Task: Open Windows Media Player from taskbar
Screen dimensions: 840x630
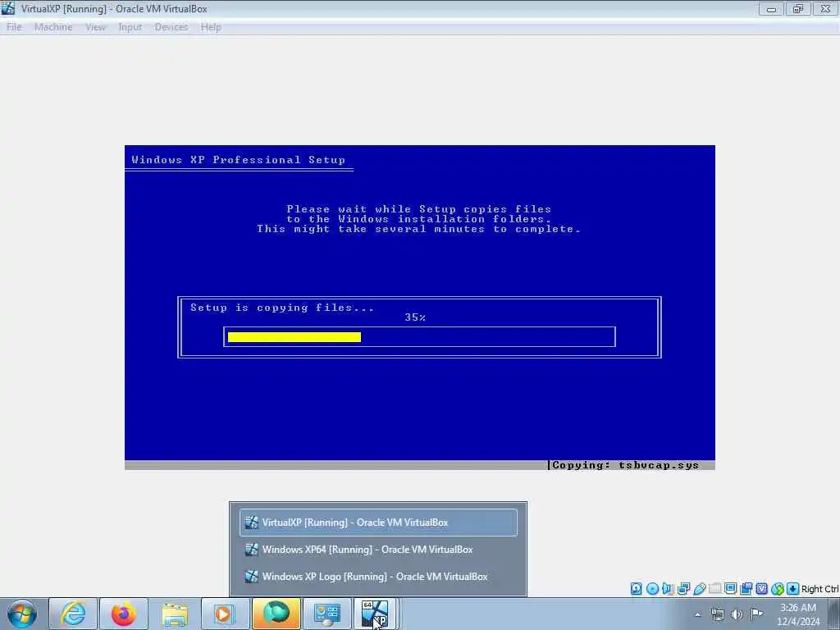Action: pos(225,614)
